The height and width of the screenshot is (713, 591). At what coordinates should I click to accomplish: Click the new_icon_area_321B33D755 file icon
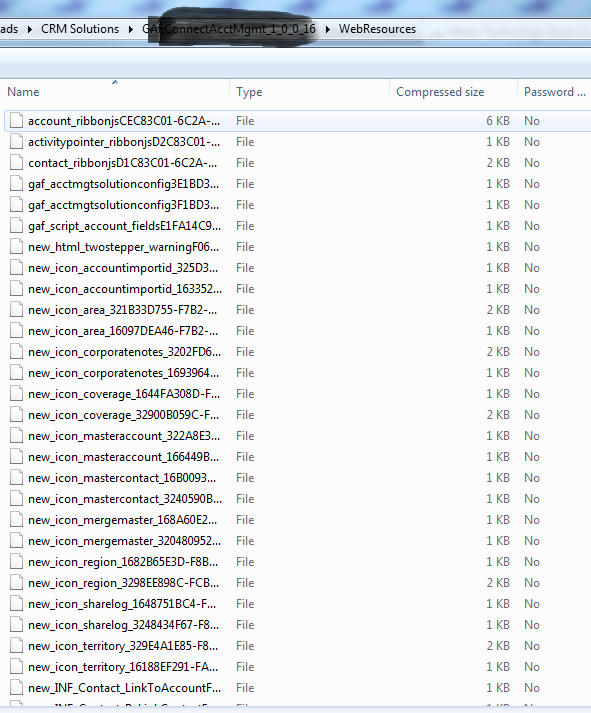16,310
